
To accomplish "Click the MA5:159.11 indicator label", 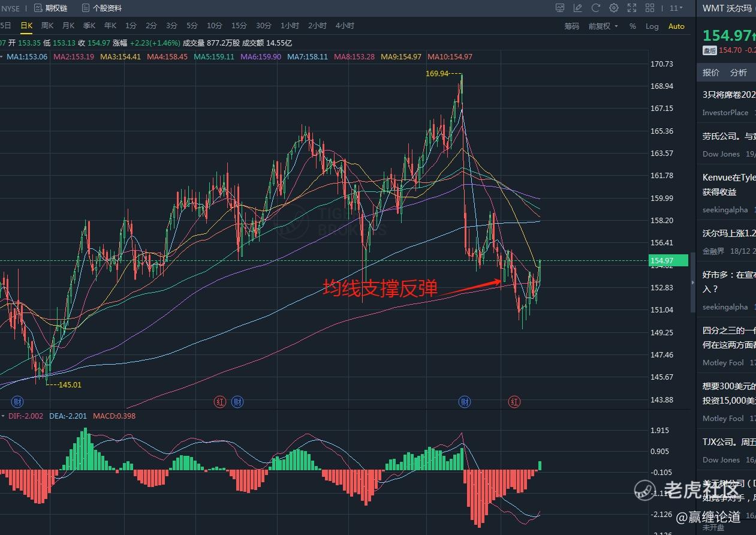I will pyautogui.click(x=214, y=57).
